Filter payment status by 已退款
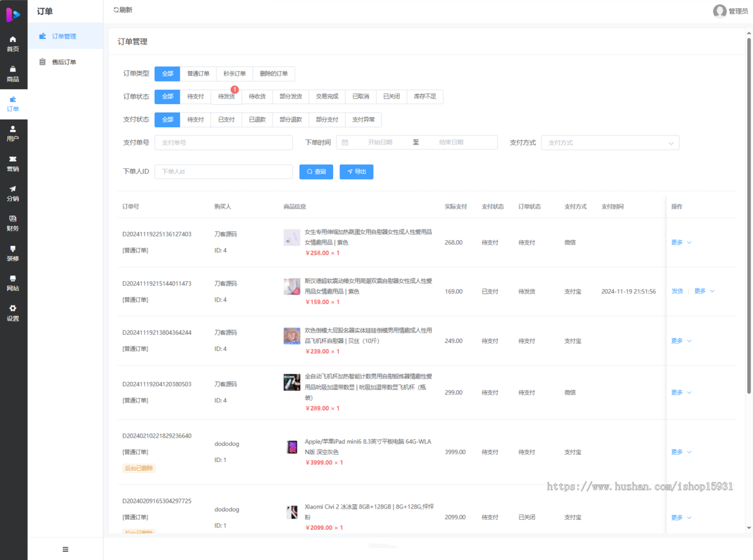The image size is (753, 560). (x=257, y=120)
